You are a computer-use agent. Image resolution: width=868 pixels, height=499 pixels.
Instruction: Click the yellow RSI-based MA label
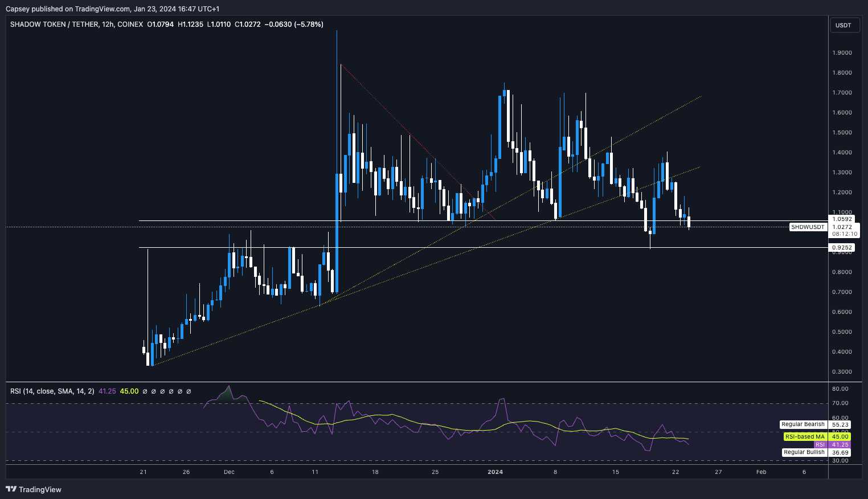[804, 437]
